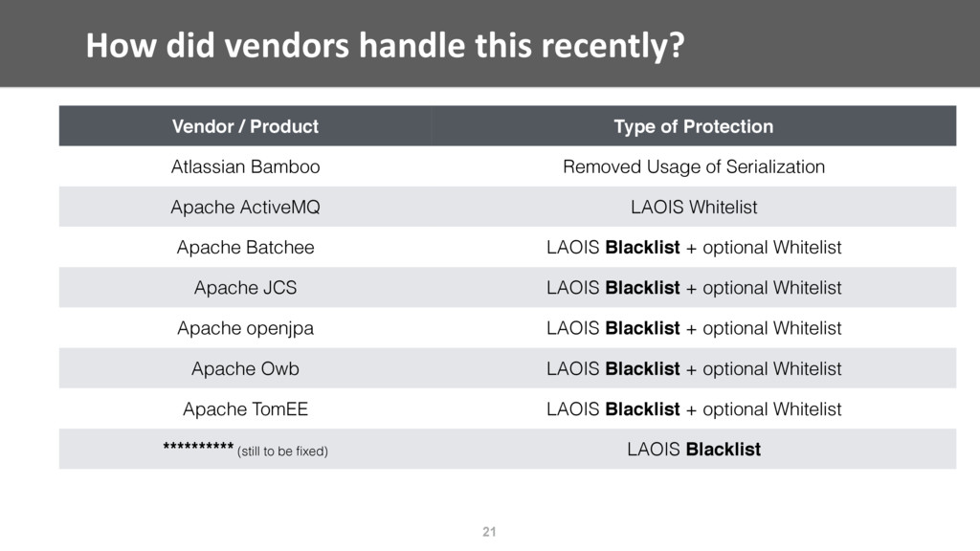The image size is (980, 551).
Task: Select the 'Apache ActiveMQ' row entry
Action: [245, 207]
